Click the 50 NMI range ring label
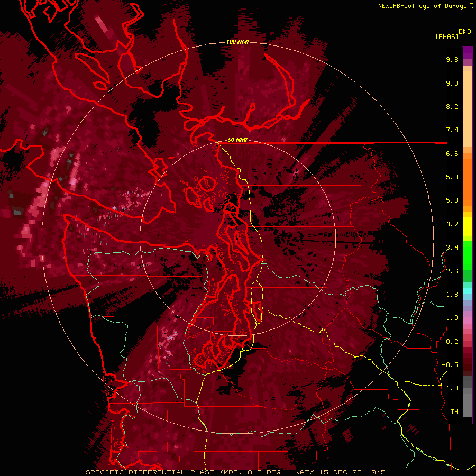476x476 pixels. pos(237,140)
